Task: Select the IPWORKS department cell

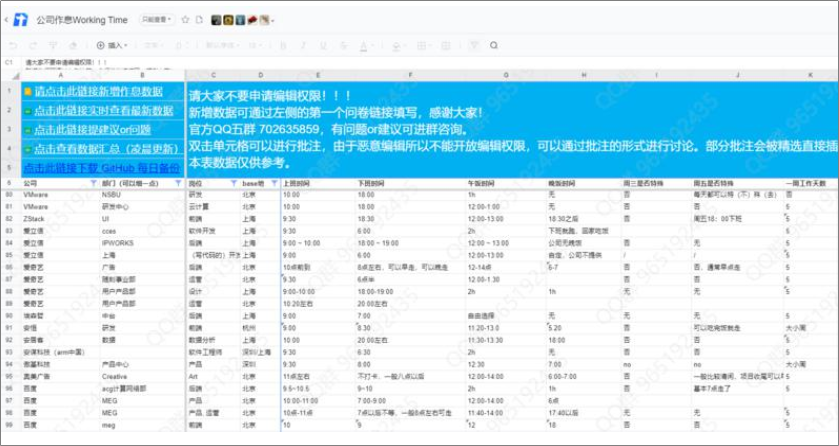Action: [x=142, y=243]
